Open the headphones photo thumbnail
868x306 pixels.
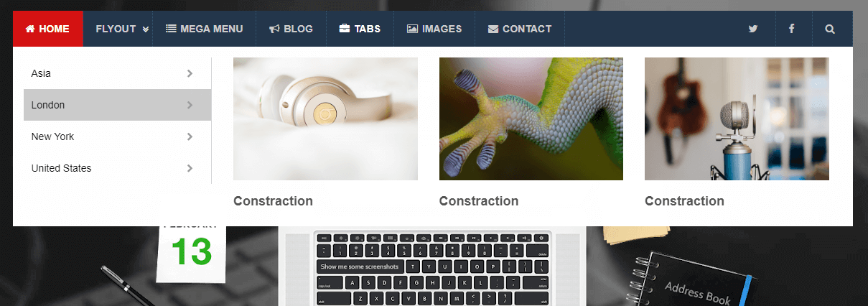[x=325, y=119]
